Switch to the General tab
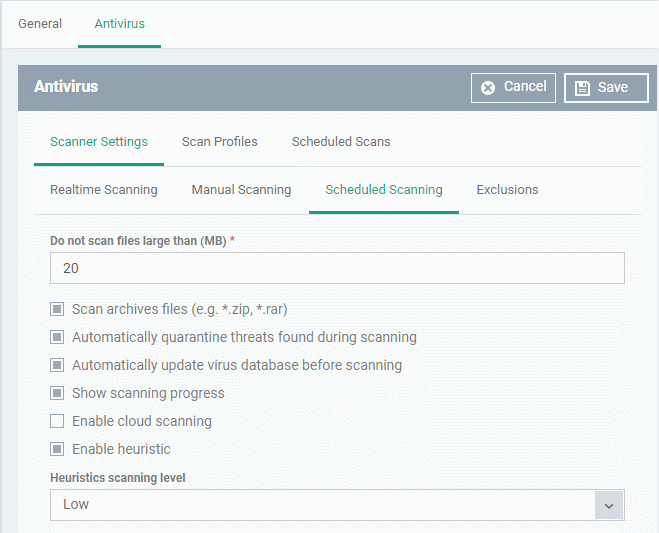 pyautogui.click(x=40, y=24)
